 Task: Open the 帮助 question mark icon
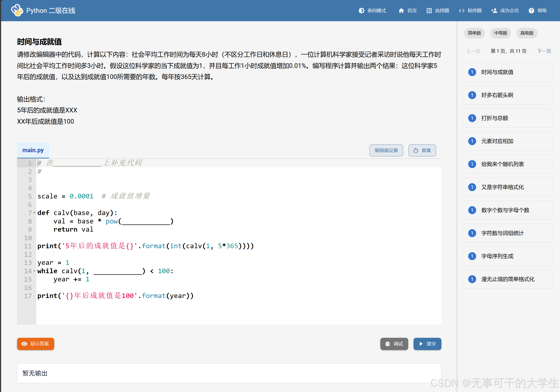[x=531, y=10]
